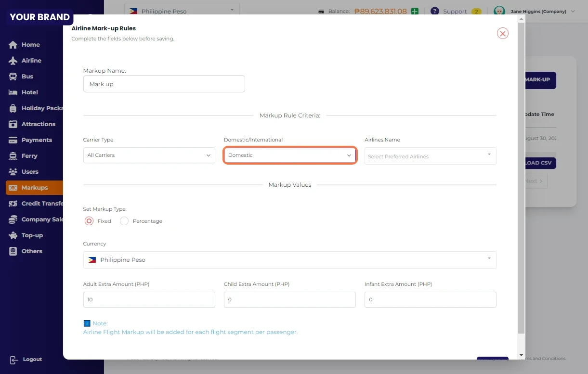Image resolution: width=588 pixels, height=374 pixels.
Task: Click the Logout icon
Action: (x=13, y=360)
